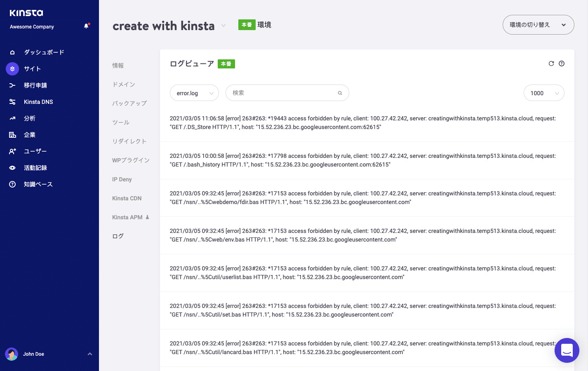The width and height of the screenshot is (588, 371).
Task: Click the Kinsta logo
Action: tap(26, 13)
